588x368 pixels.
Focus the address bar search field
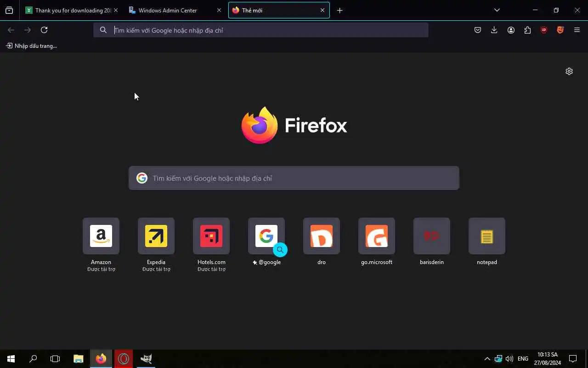(261, 30)
